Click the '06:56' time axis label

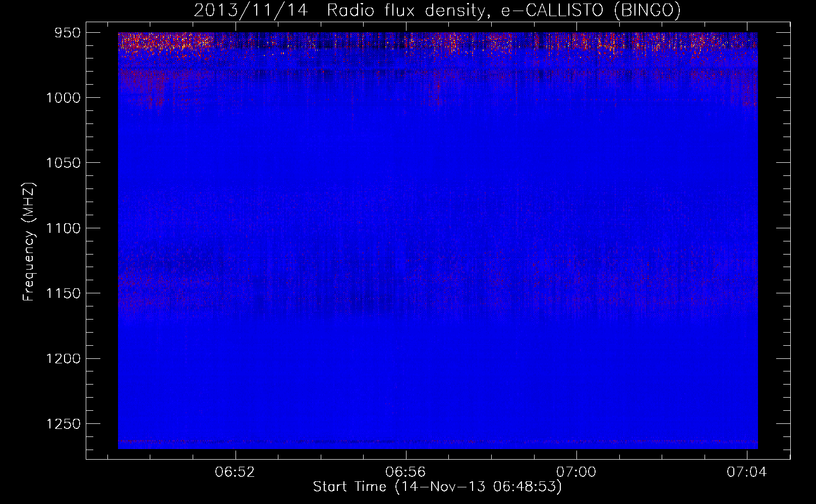pos(405,472)
